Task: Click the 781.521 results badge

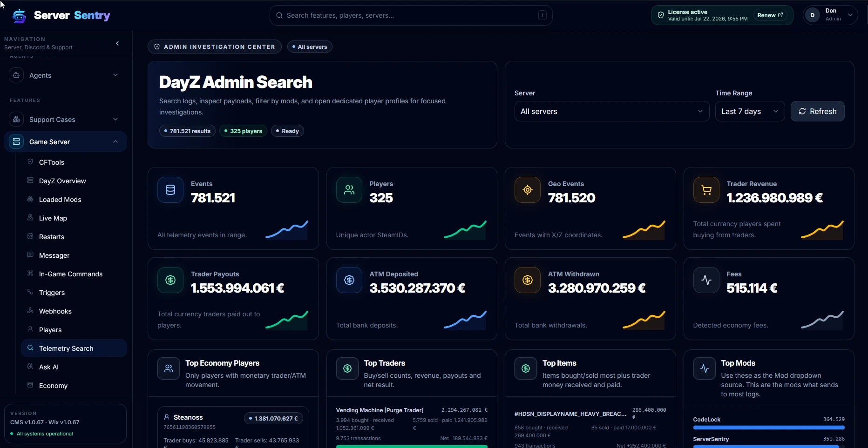Action: pyautogui.click(x=187, y=131)
